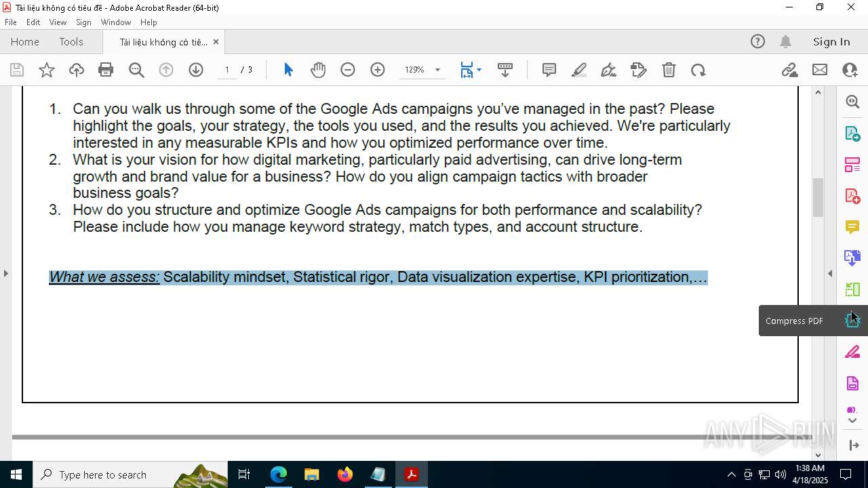Send the file by email

(x=820, y=70)
